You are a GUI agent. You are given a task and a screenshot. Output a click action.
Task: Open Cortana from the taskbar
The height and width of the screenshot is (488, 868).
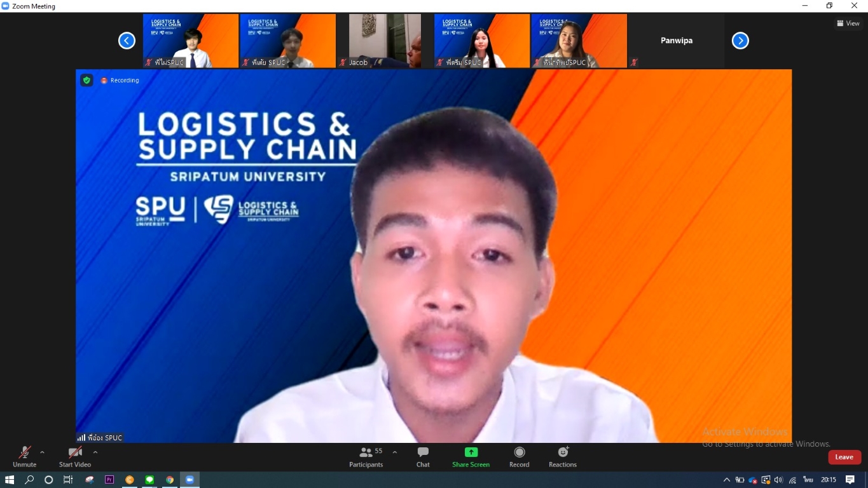(x=48, y=480)
